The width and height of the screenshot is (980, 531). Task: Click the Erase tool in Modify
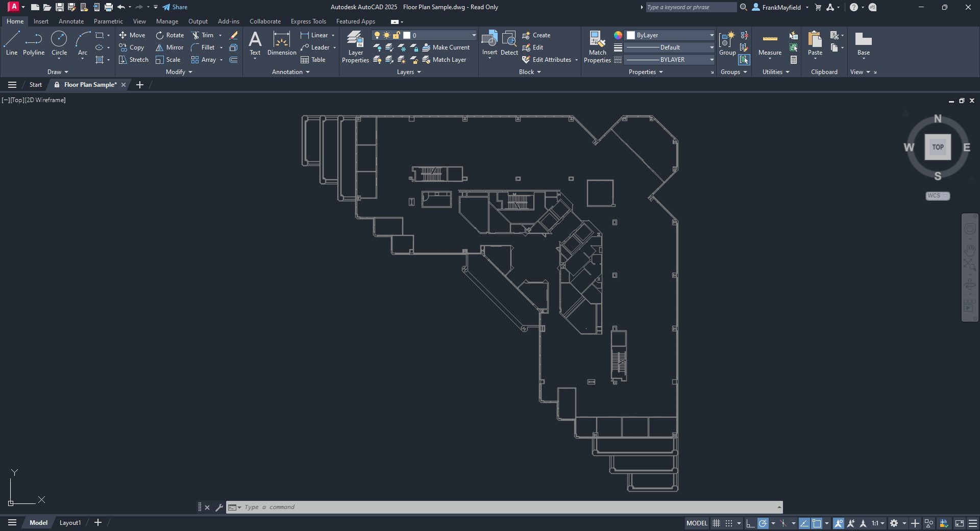click(234, 35)
